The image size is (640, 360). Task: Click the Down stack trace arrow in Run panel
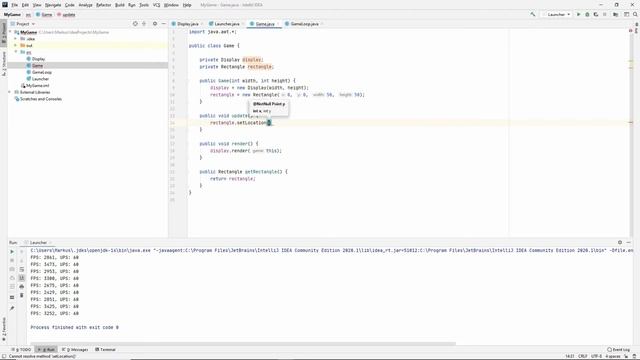[22, 260]
